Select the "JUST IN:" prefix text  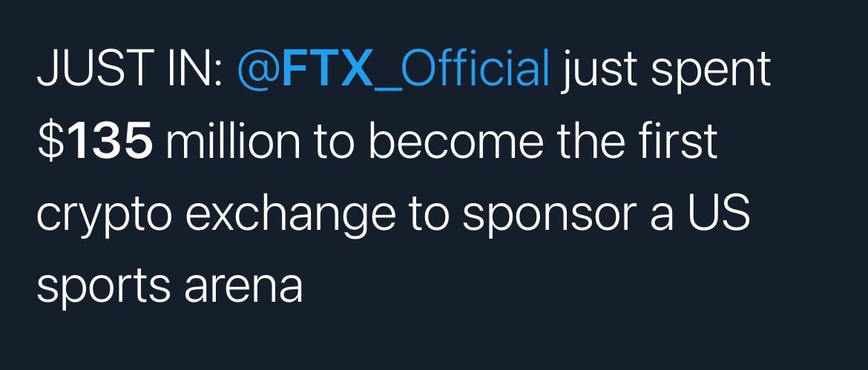tap(130, 69)
